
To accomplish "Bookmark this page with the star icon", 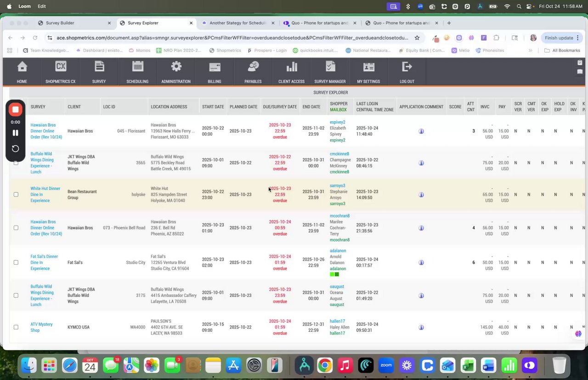I will pyautogui.click(x=417, y=38).
